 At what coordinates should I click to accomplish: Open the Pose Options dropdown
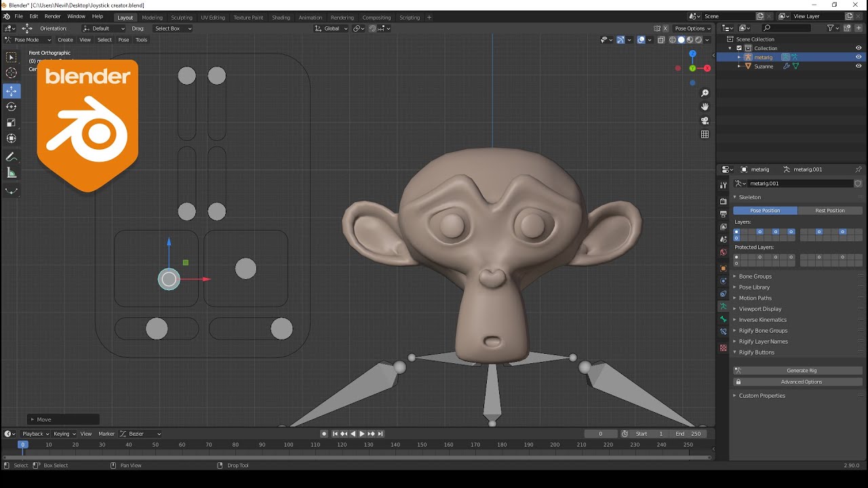tap(692, 28)
